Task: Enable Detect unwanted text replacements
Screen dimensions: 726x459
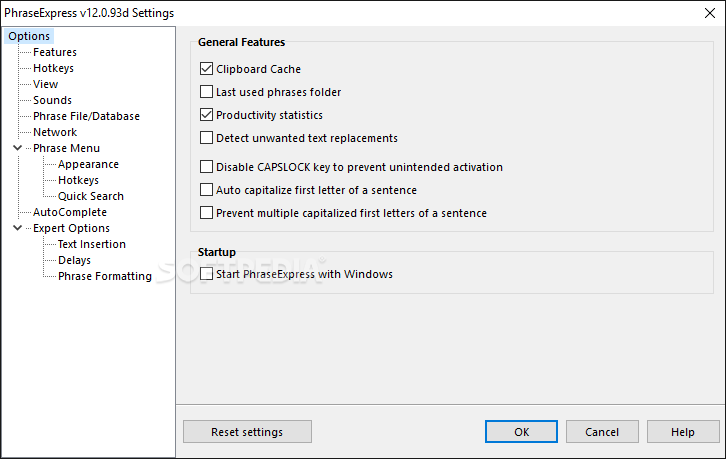Action: click(207, 138)
